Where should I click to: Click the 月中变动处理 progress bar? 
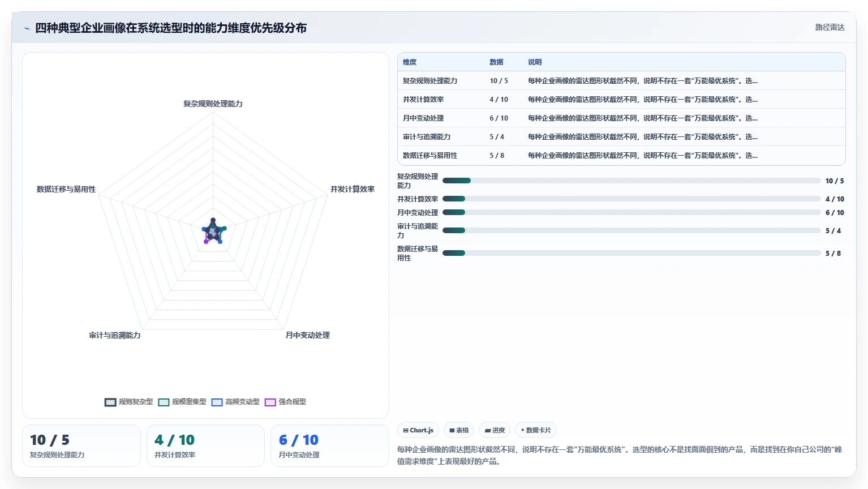[x=631, y=212]
